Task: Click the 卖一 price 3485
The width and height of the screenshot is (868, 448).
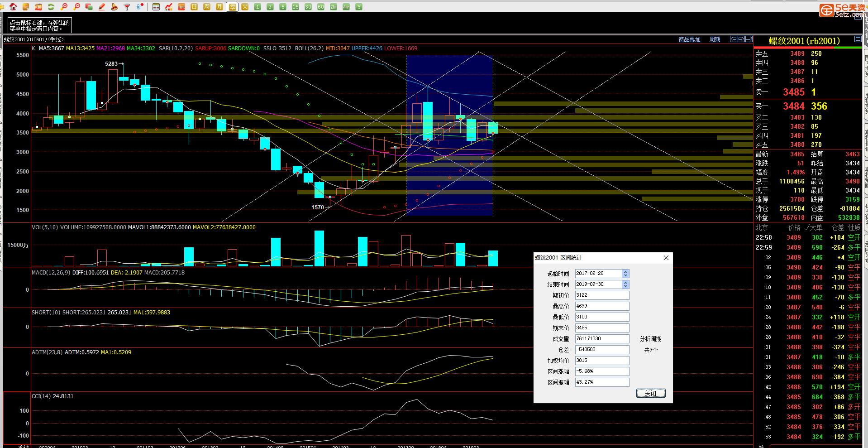Action: click(794, 92)
